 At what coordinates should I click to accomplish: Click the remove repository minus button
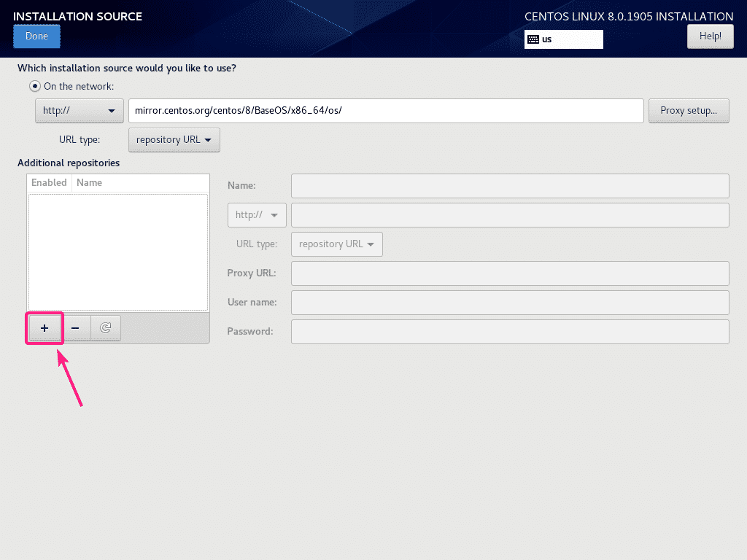tap(75, 328)
